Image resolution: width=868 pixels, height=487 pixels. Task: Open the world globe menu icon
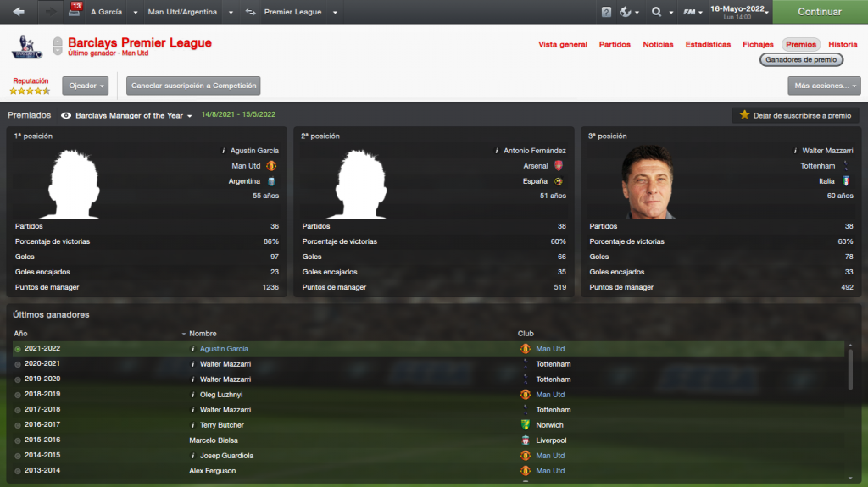(626, 12)
